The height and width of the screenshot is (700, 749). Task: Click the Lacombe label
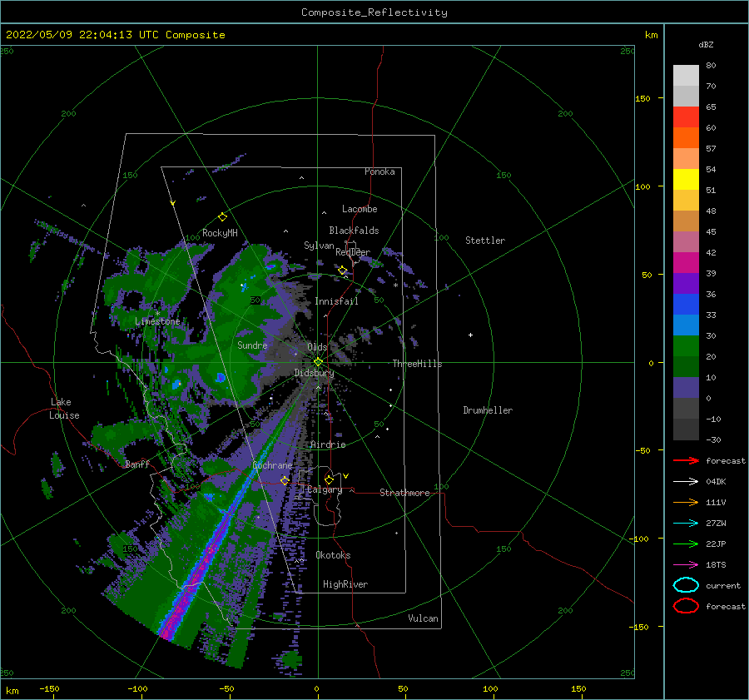[x=360, y=209]
